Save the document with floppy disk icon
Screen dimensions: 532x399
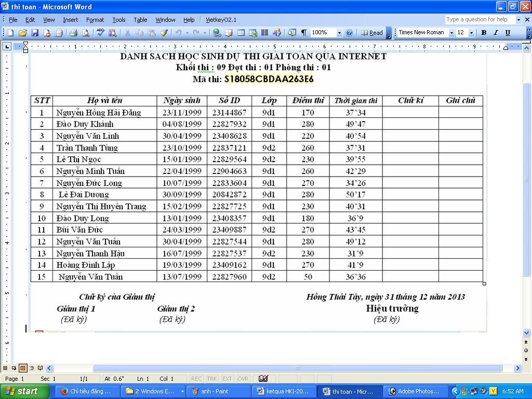pos(35,33)
